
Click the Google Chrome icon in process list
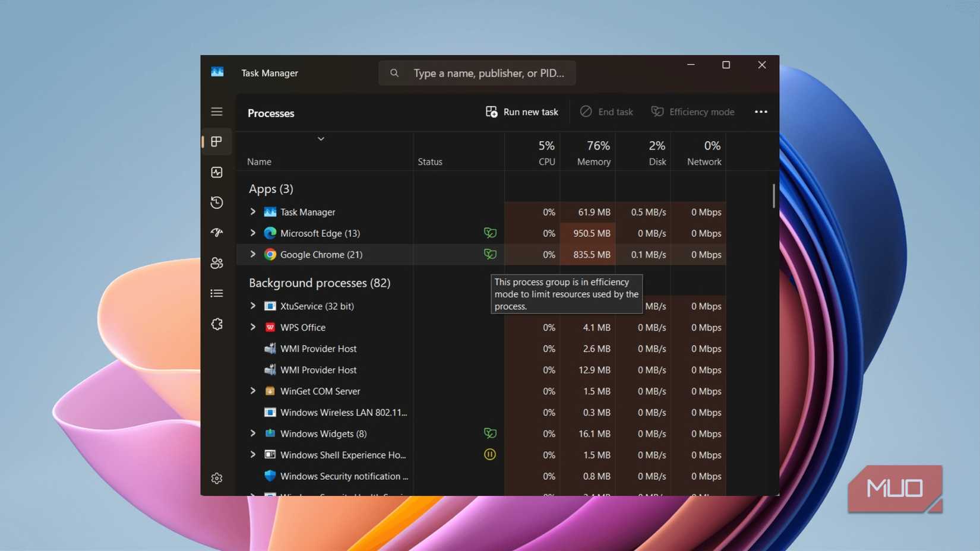270,254
